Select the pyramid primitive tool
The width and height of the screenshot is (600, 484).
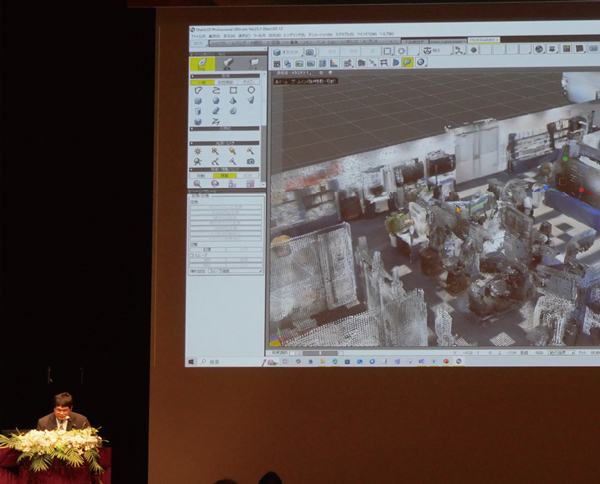point(233,101)
